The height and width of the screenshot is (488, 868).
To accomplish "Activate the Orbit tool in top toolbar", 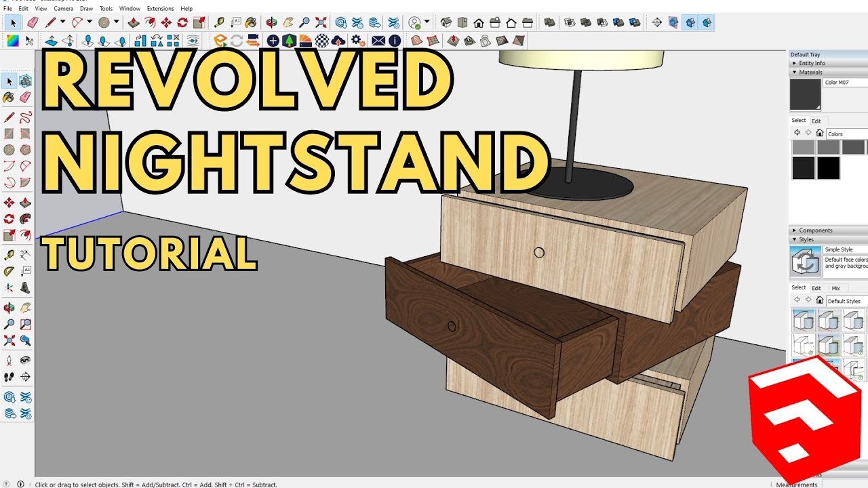I will (x=272, y=22).
